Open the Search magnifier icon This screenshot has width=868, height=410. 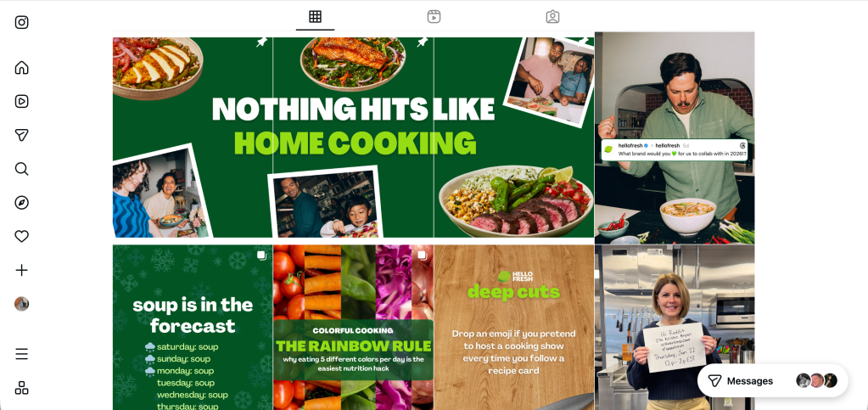(21, 169)
